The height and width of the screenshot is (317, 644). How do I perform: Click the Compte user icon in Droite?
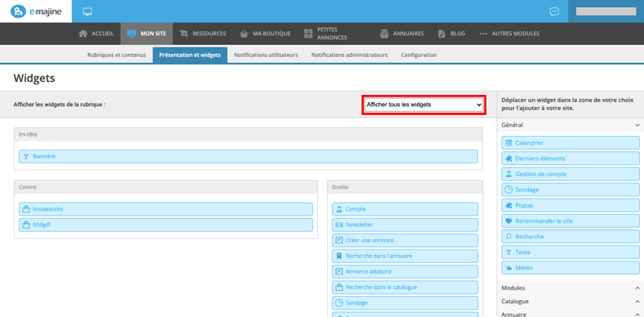[339, 209]
